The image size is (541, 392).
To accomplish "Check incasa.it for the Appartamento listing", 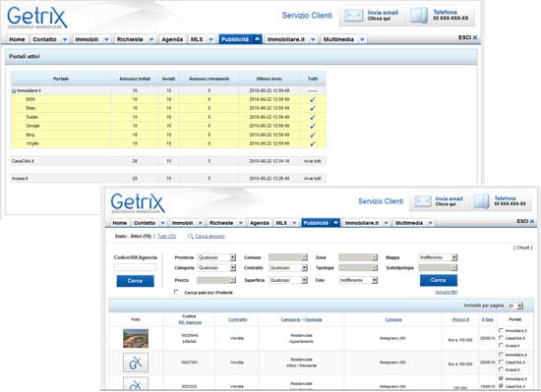I will coord(501,346).
